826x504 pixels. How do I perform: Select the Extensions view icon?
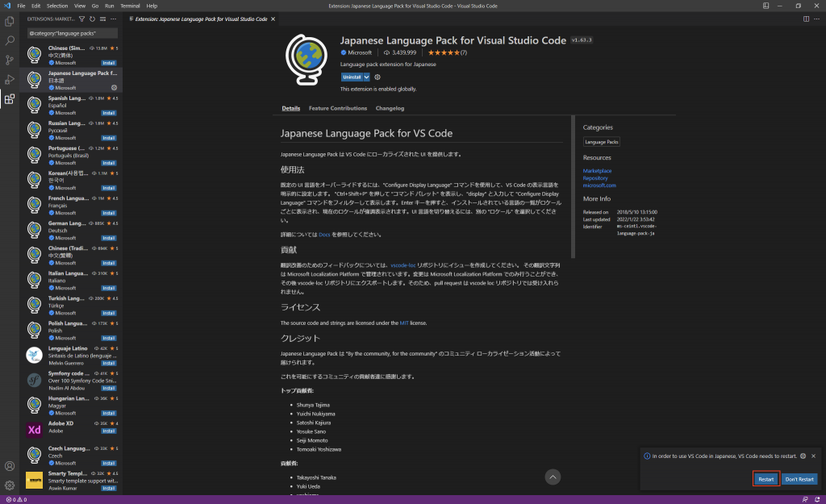click(10, 99)
